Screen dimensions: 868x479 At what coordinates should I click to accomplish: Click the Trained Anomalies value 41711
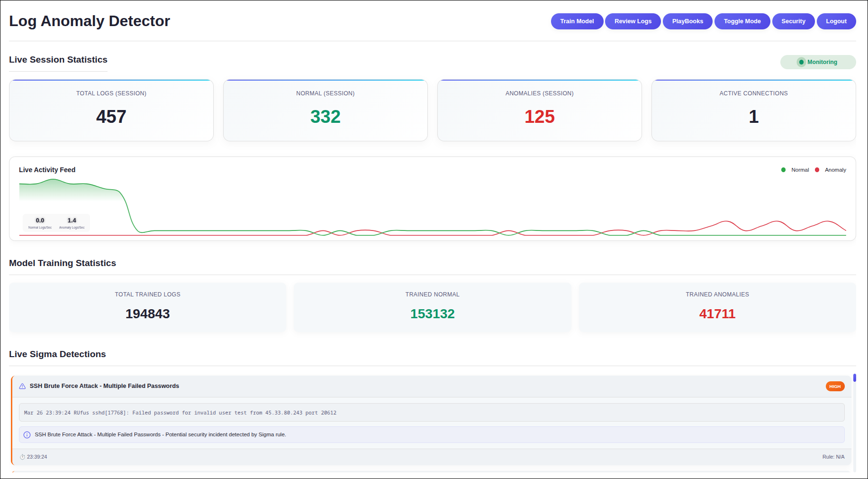[x=717, y=314]
